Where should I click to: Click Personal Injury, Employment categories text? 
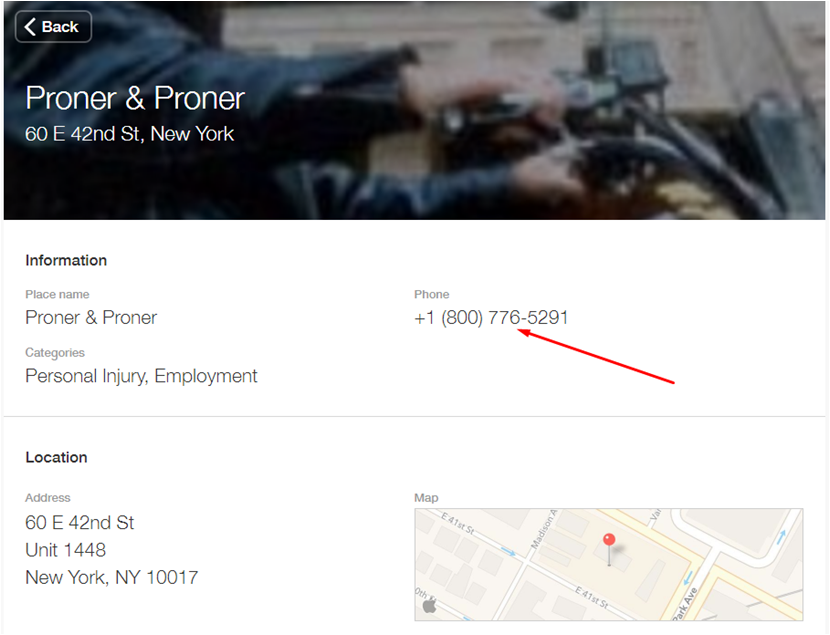coord(141,376)
